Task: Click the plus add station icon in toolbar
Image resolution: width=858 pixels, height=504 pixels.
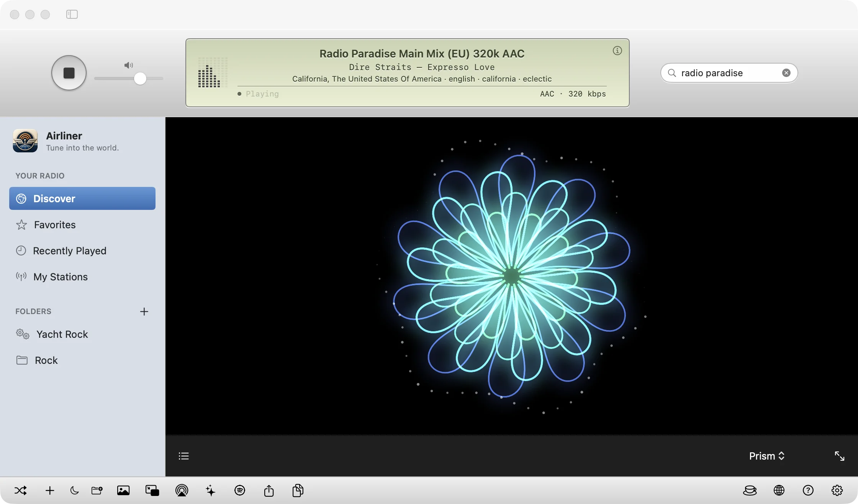Action: pos(50,490)
